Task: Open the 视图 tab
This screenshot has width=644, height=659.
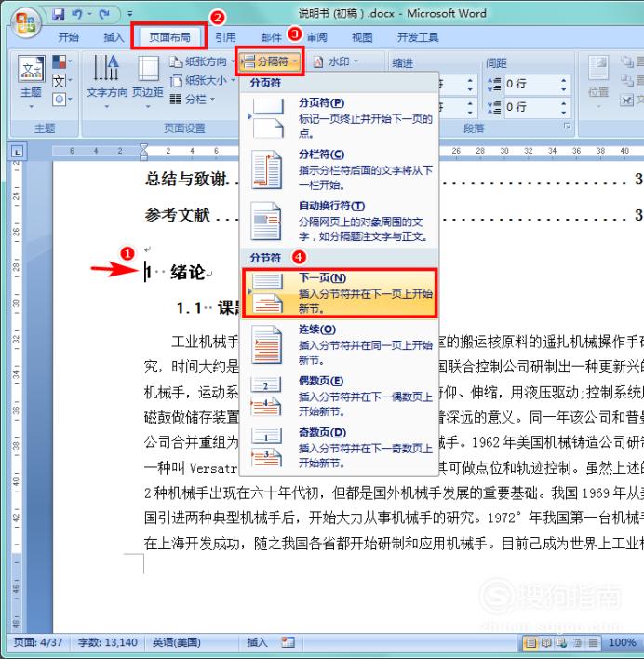Action: 362,37
